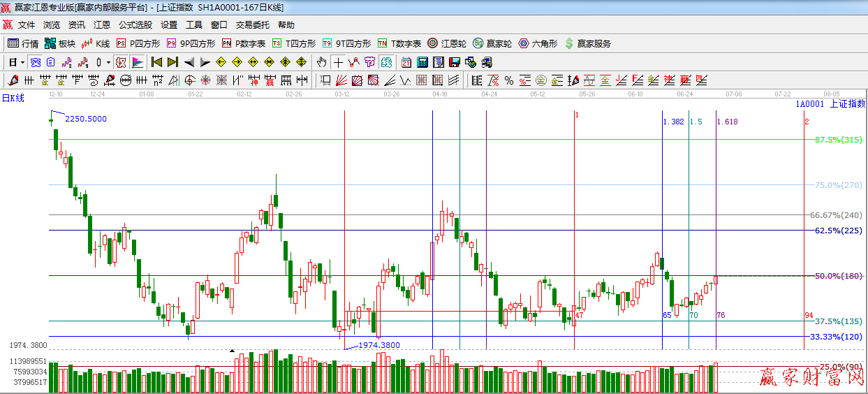The height and width of the screenshot is (394, 868).
Task: Expand the 日 period dropdown arrow
Action: coord(22,62)
